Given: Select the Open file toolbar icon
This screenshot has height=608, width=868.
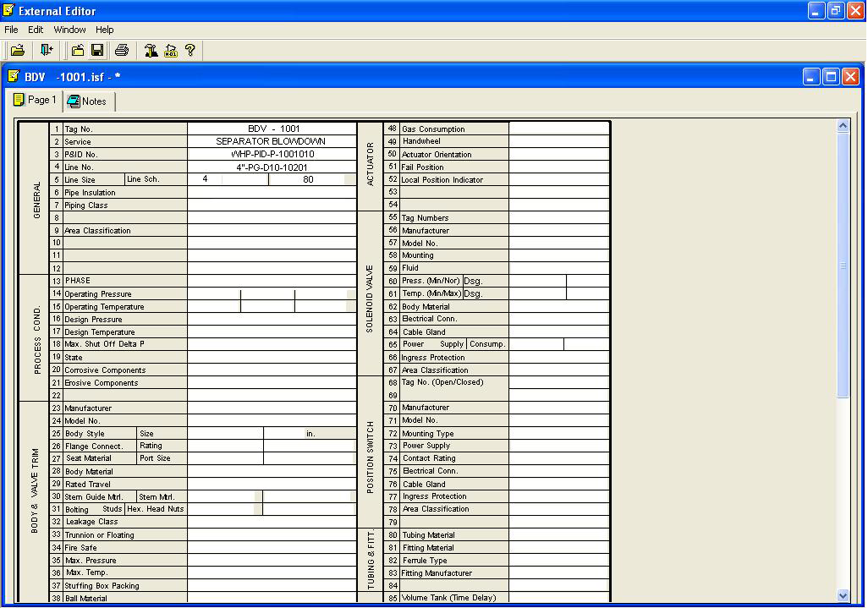Looking at the screenshot, I should pyautogui.click(x=18, y=50).
